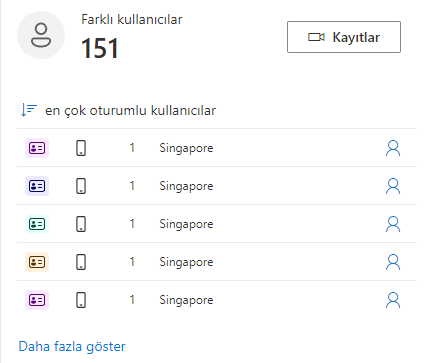Screen dimensions: 433x363
Task: Click session count 1 in orange card row
Action: (x=132, y=261)
